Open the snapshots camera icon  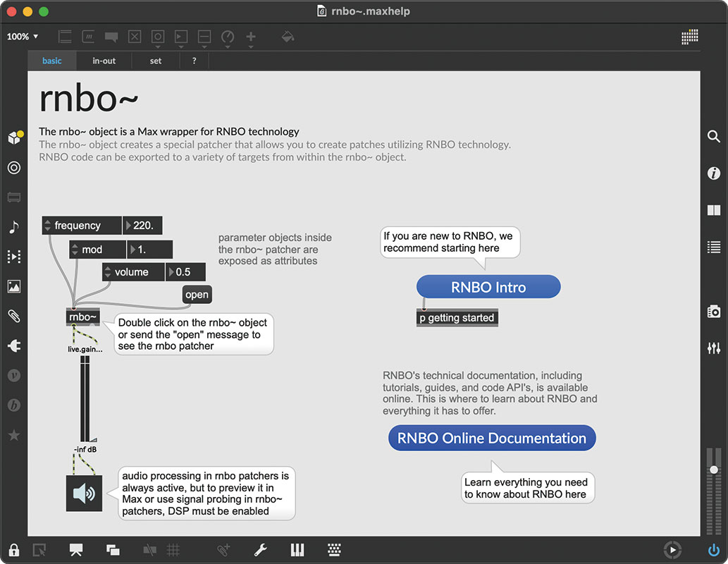pyautogui.click(x=714, y=312)
